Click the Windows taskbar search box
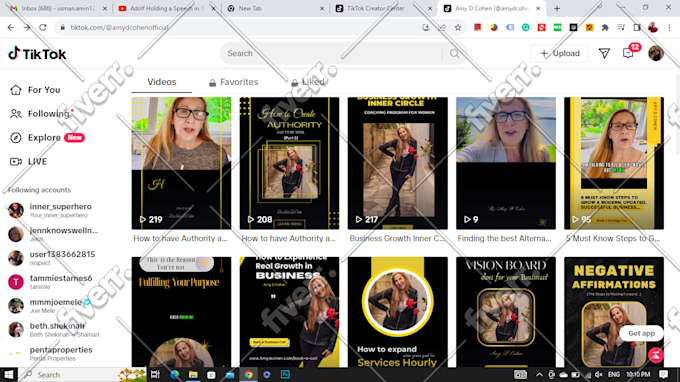Image resolution: width=680 pixels, height=382 pixels. [85, 374]
